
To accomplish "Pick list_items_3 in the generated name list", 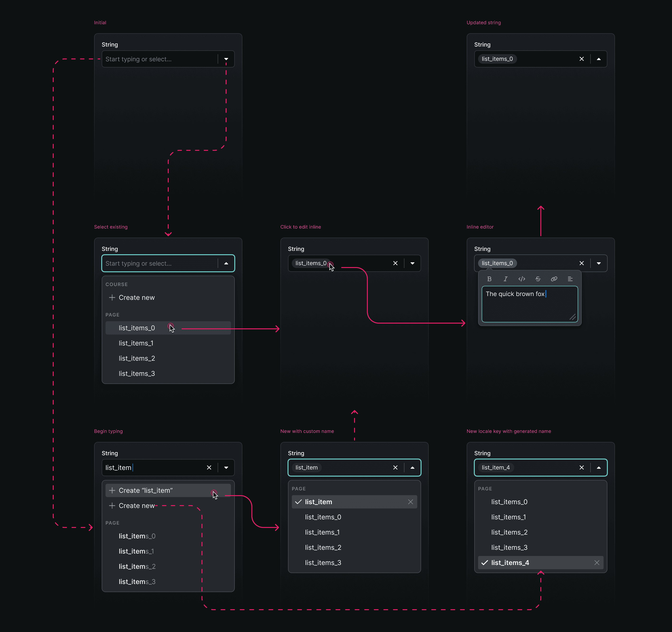I will point(541,547).
